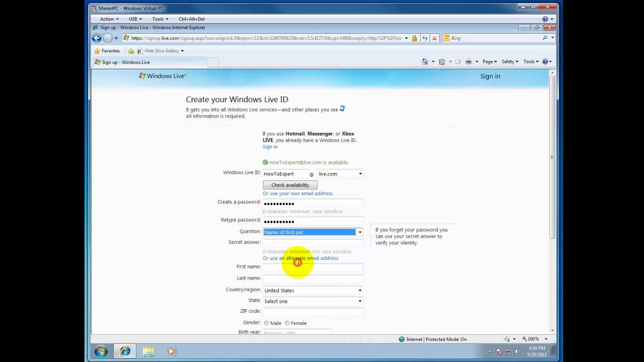This screenshot has height=362, width=644.
Task: Click the Secret answer field
Action: point(313,243)
